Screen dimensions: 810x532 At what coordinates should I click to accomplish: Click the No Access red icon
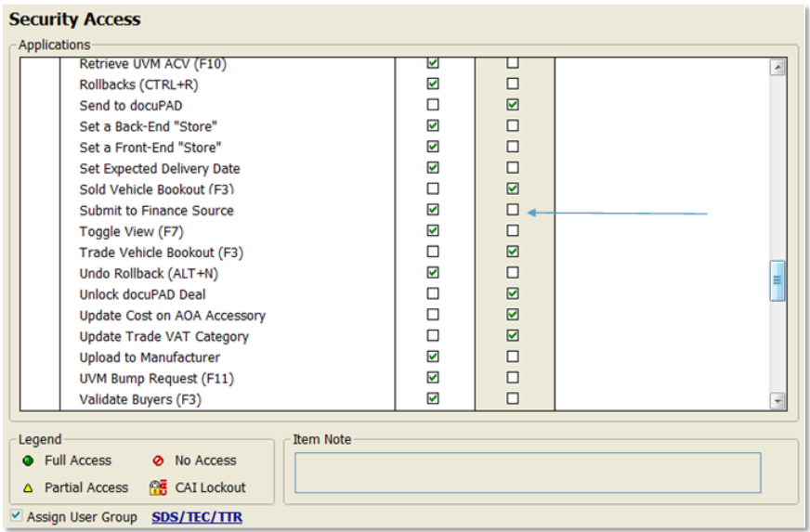[159, 461]
